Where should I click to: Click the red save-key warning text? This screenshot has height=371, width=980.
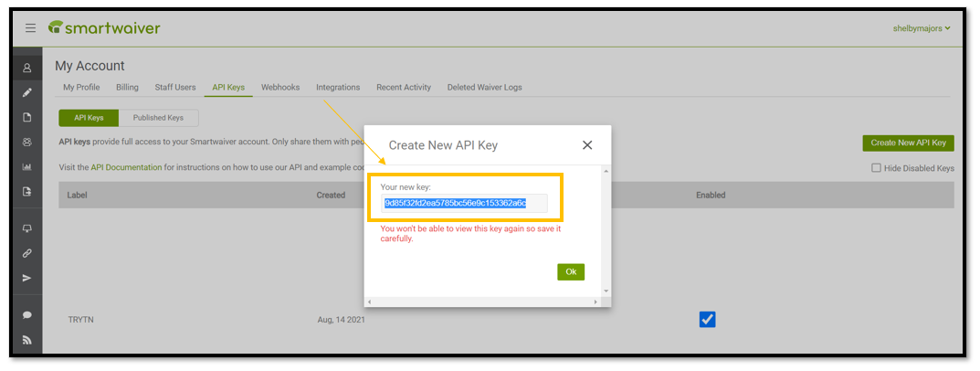pos(470,233)
